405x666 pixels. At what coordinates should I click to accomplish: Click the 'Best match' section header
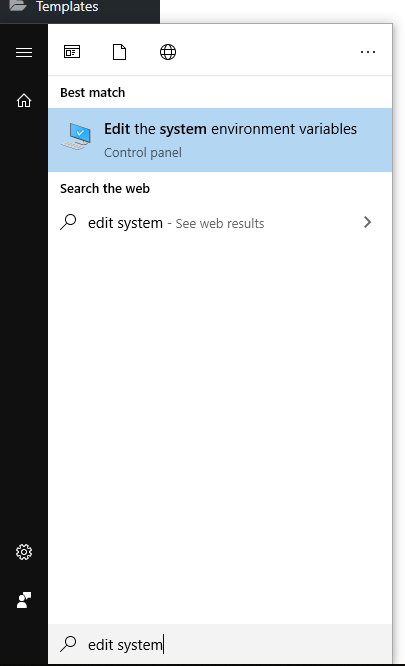[x=93, y=93]
